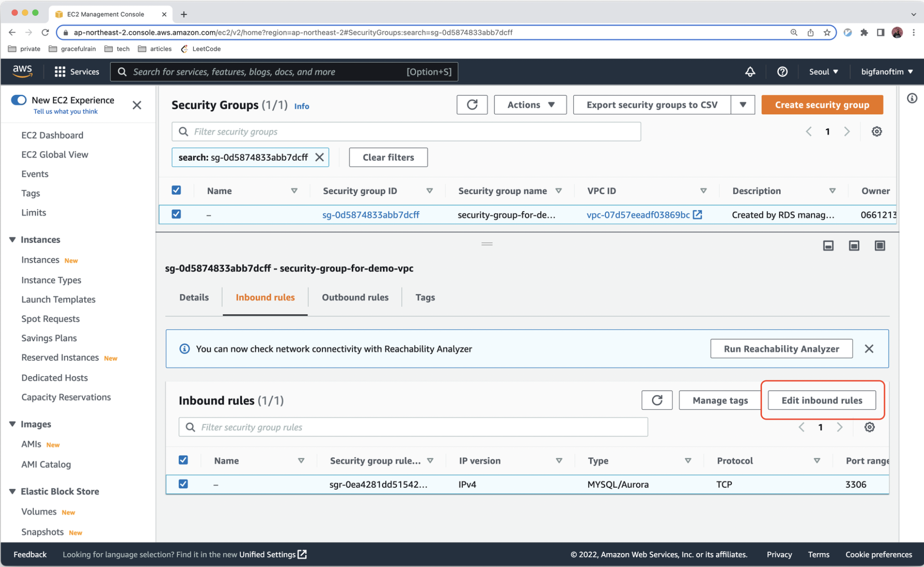Open the Services grid menu icon
The height and width of the screenshot is (567, 924).
click(x=60, y=72)
